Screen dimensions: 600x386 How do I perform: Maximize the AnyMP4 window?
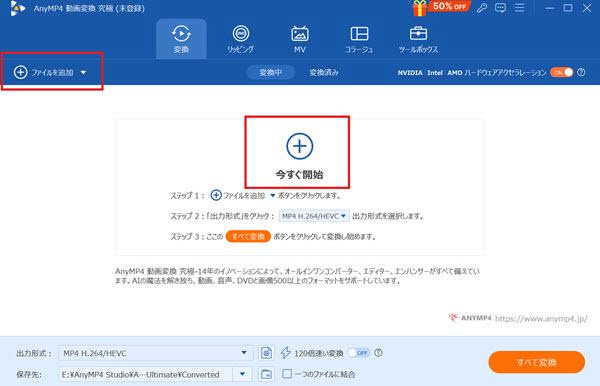click(568, 8)
